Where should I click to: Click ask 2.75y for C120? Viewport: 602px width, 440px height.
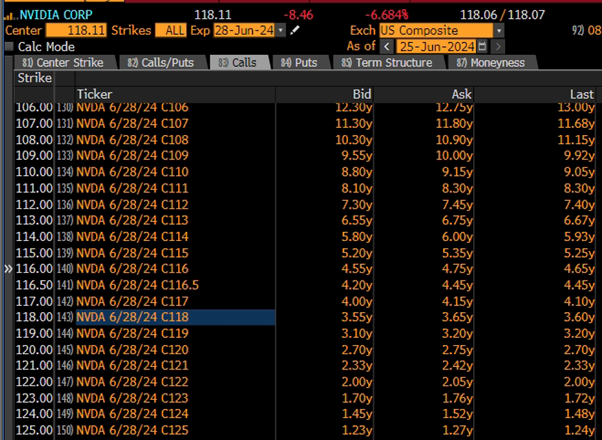pos(457,350)
